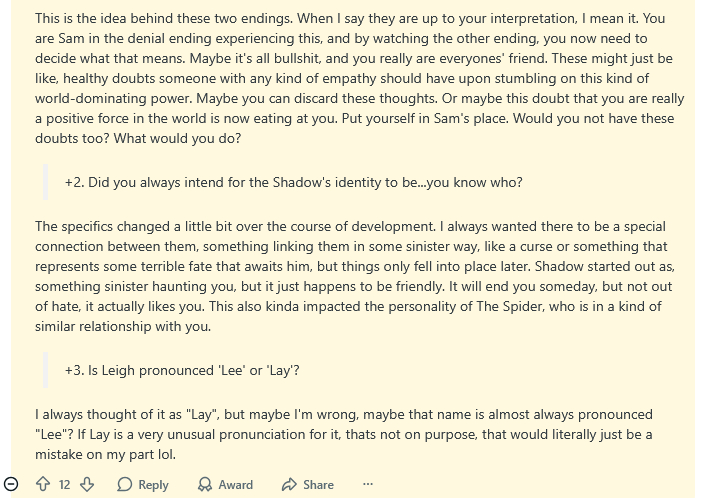This screenshot has height=498, width=712.
Task: Click the Share arrow icon
Action: 289,485
